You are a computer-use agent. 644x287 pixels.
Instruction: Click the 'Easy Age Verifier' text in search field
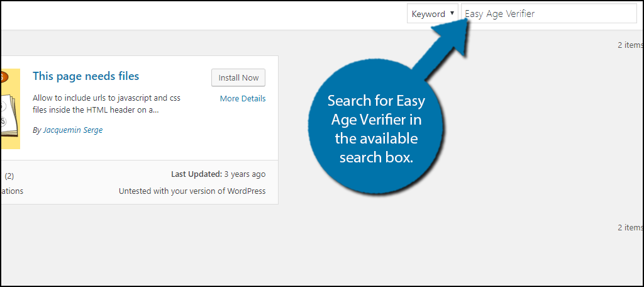tap(499, 14)
